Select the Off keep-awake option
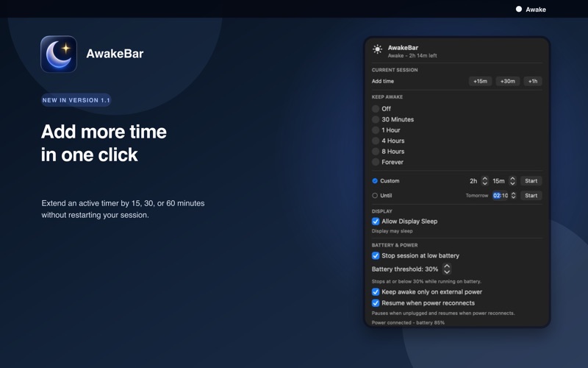Viewport: 588px width, 368px height. [x=376, y=109]
